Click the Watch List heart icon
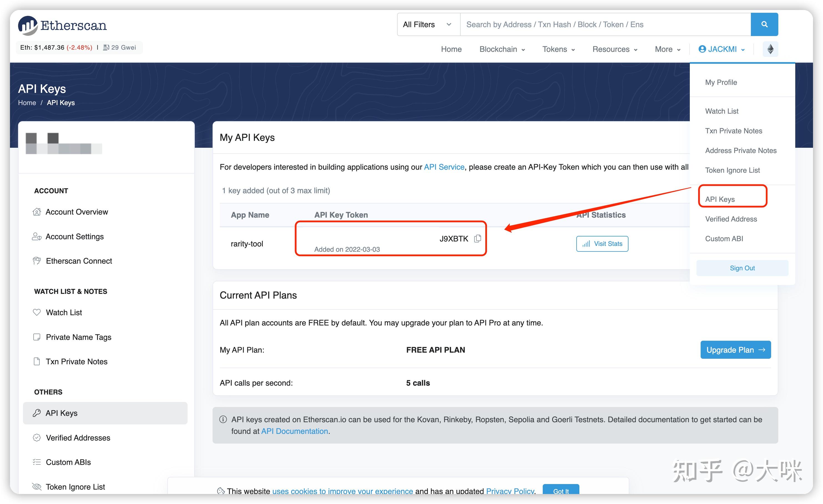The image size is (823, 504). coord(37,312)
